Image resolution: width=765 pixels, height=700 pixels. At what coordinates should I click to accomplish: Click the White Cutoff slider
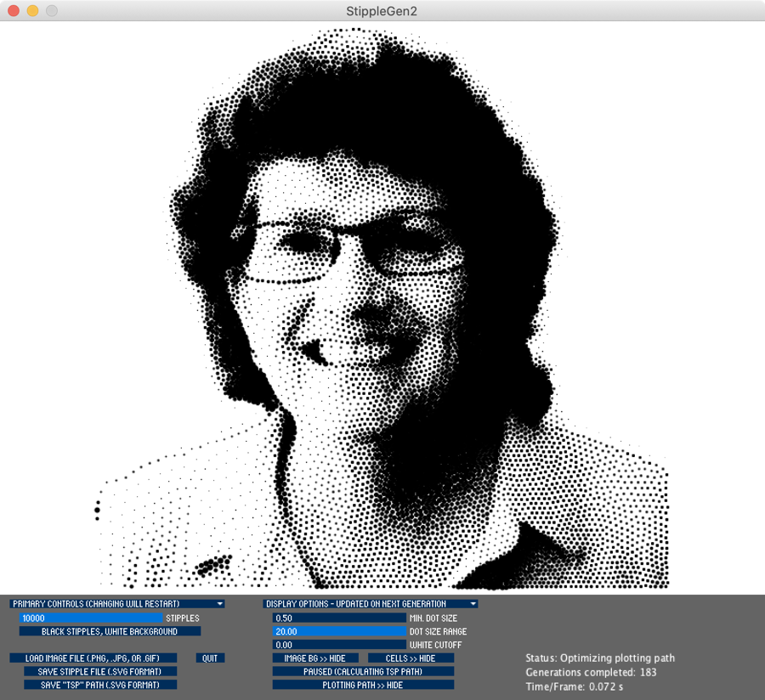[x=339, y=646]
